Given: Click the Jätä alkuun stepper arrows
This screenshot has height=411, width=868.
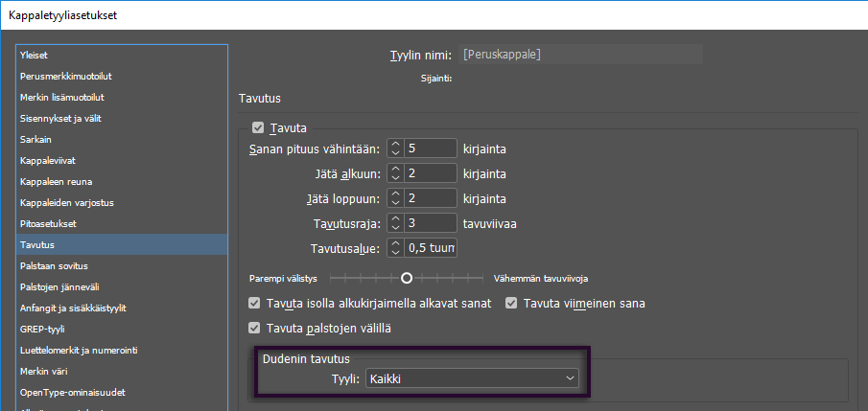Looking at the screenshot, I should coord(395,173).
